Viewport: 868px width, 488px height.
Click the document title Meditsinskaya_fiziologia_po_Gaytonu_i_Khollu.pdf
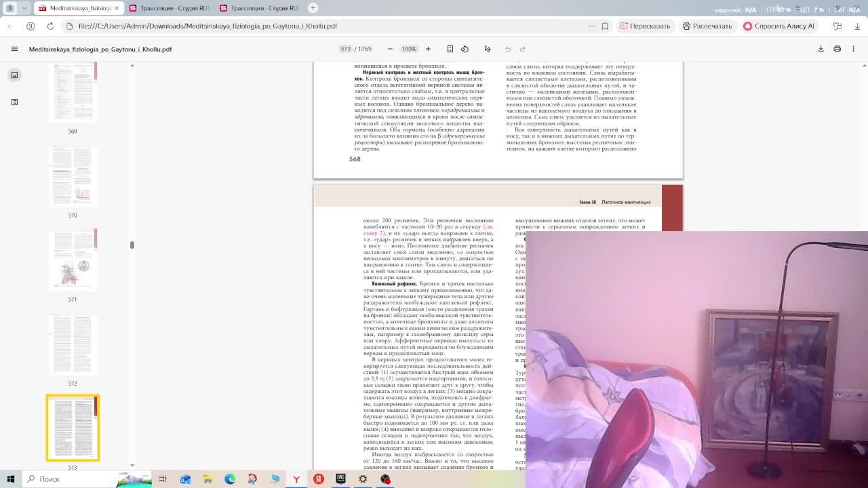pos(100,49)
